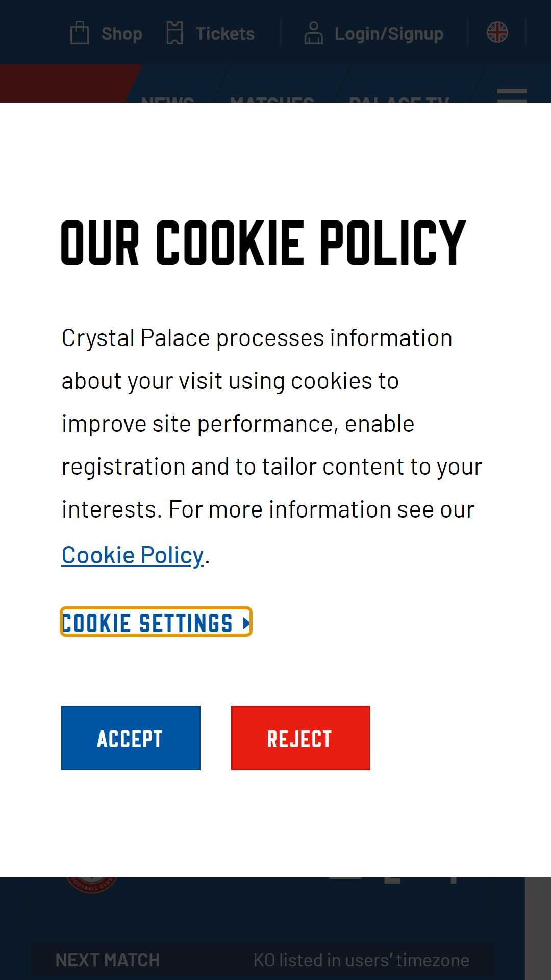The width and height of the screenshot is (551, 980).
Task: Click the club crest below the dialog
Action: point(92,885)
